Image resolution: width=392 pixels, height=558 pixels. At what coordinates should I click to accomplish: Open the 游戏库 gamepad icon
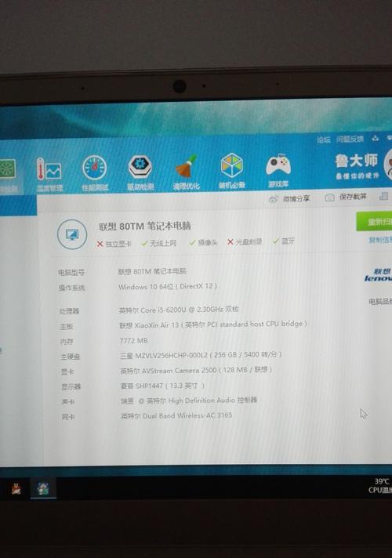tap(278, 166)
